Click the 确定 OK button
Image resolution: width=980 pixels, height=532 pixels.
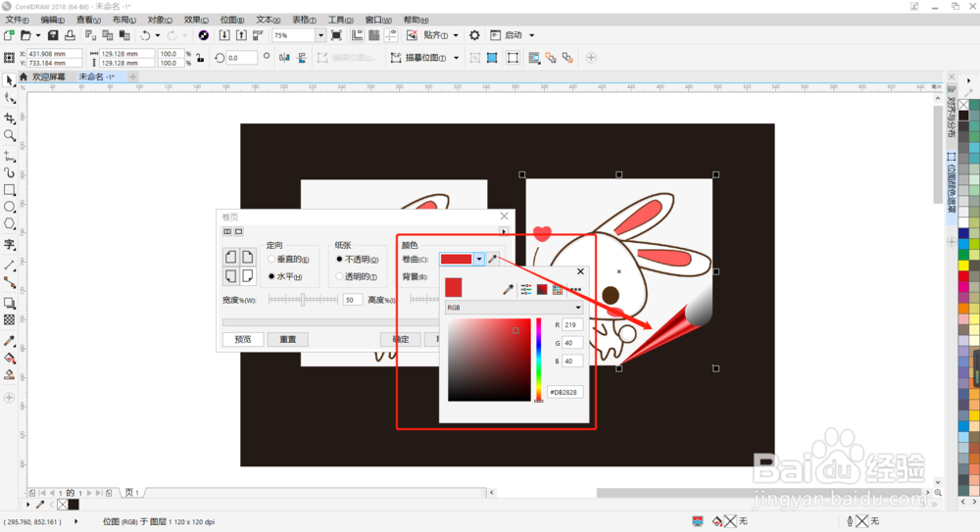pyautogui.click(x=401, y=339)
